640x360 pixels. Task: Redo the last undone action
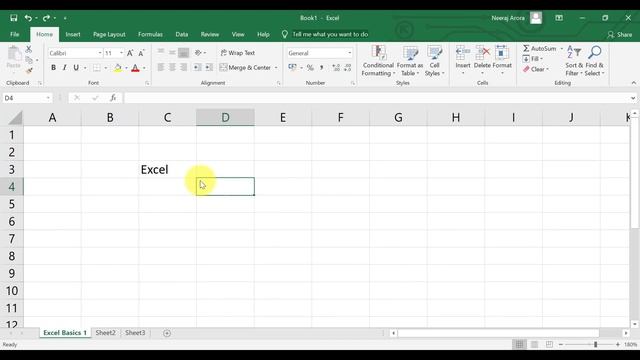point(46,18)
